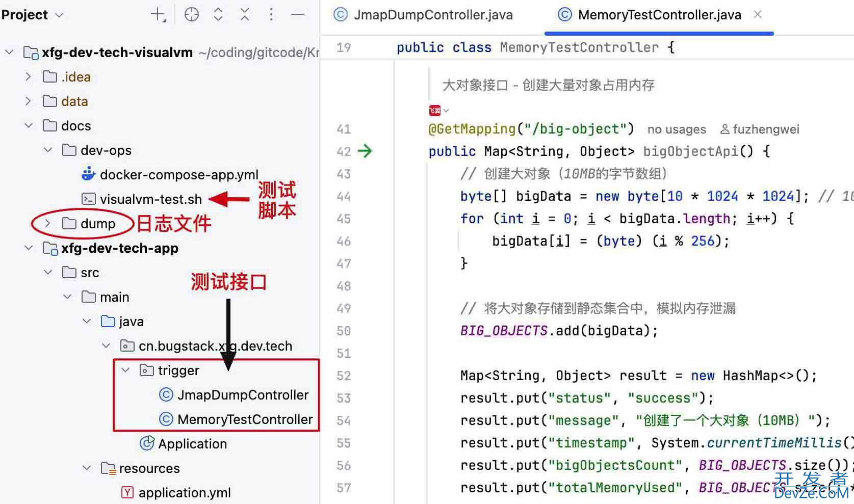Click the MemoryTestController class icon in tree
This screenshot has height=504, width=854.
click(x=166, y=419)
